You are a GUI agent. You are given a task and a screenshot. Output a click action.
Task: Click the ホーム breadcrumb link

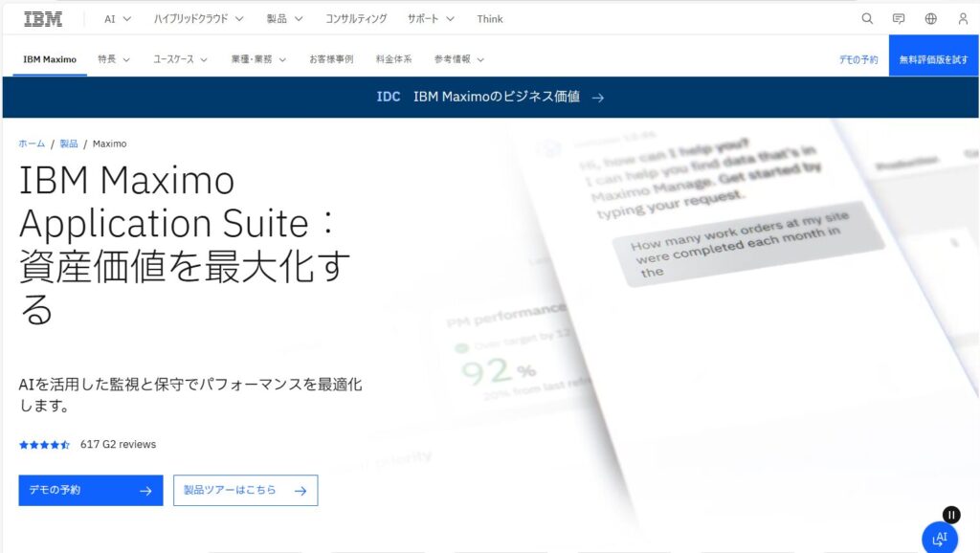[32, 144]
